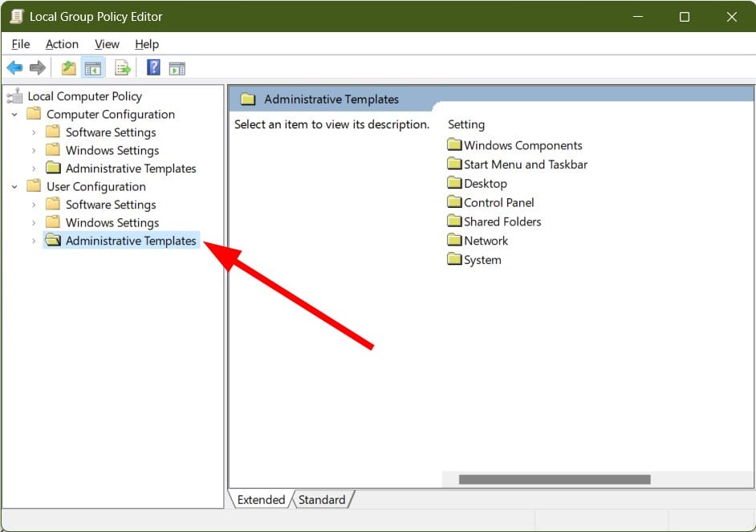Toggle Show/Hide Console Tree icon
The image size is (756, 532).
92,68
